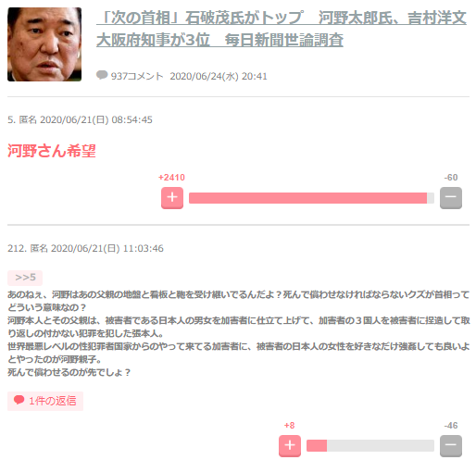Viewport: 476px width, 460px height.
Task: Downvote comment 212 with the gray minus button
Action: pyautogui.click(x=451, y=446)
